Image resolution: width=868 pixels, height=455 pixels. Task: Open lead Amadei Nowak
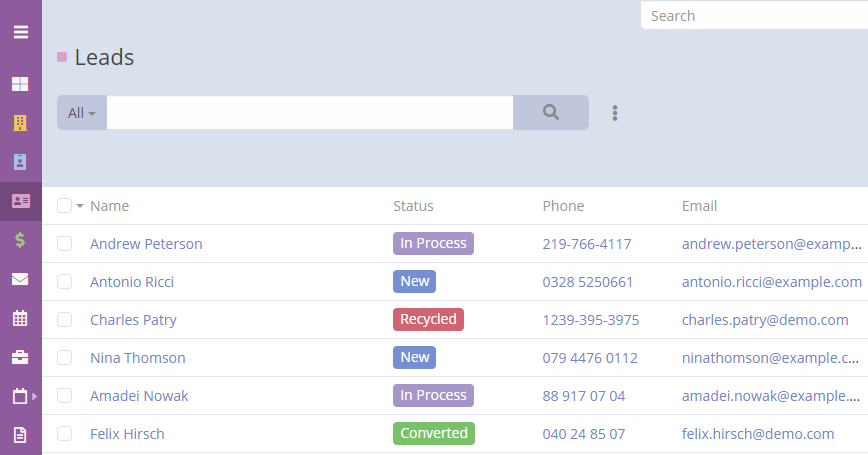tap(139, 396)
